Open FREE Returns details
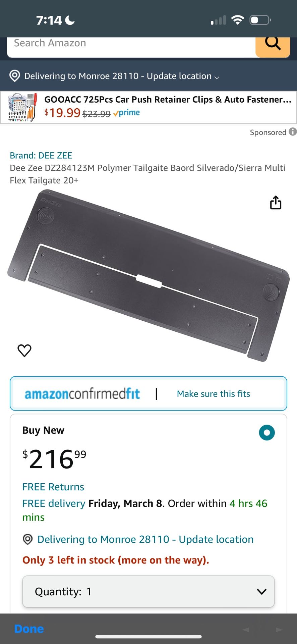 click(x=53, y=487)
